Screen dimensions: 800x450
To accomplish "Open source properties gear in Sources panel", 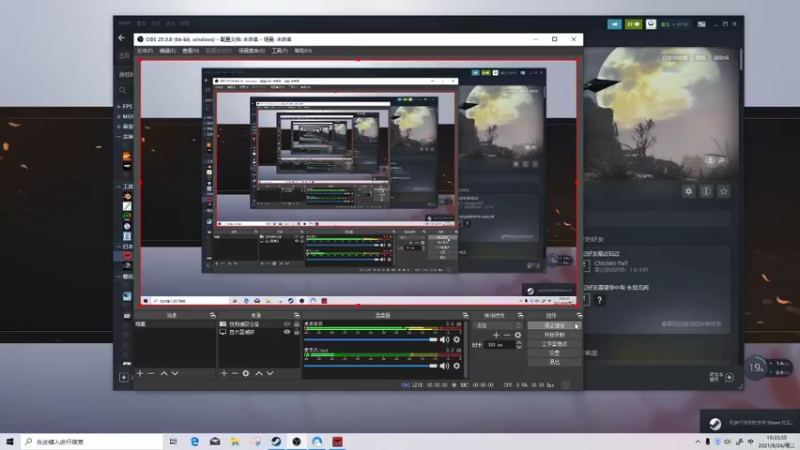I will pos(246,373).
